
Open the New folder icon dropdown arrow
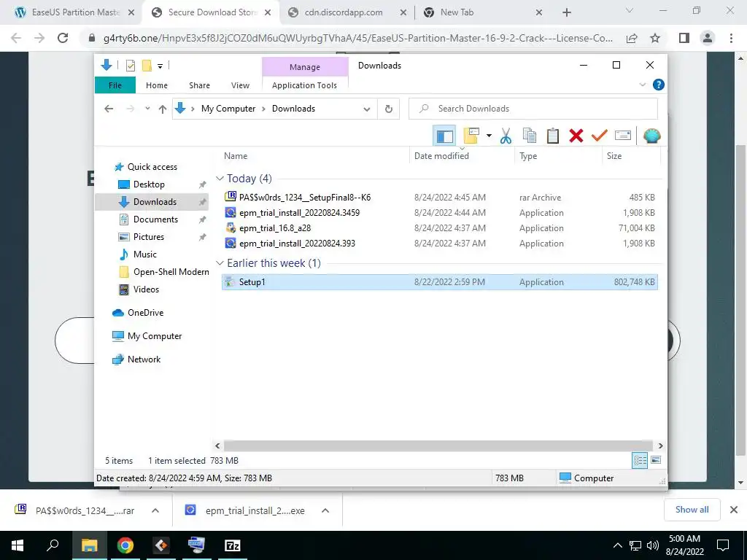489,136
